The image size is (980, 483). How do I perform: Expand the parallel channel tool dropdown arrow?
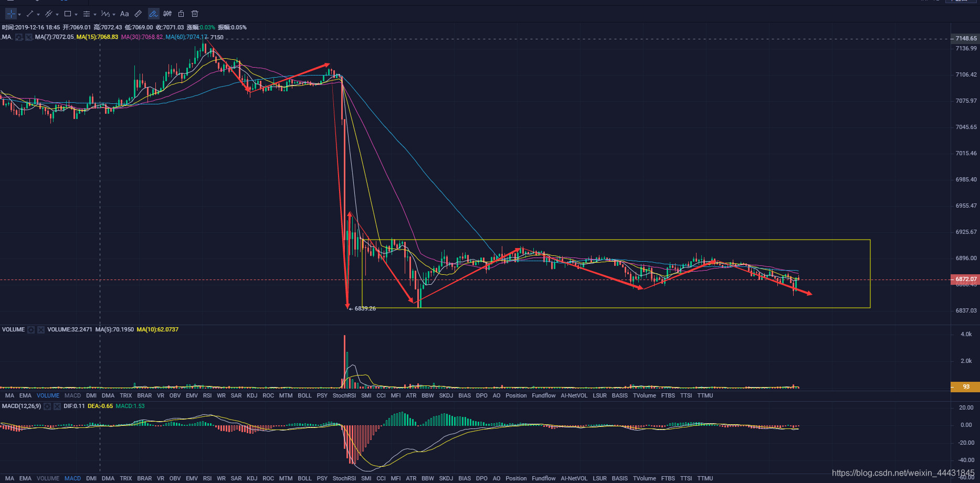[x=57, y=15]
